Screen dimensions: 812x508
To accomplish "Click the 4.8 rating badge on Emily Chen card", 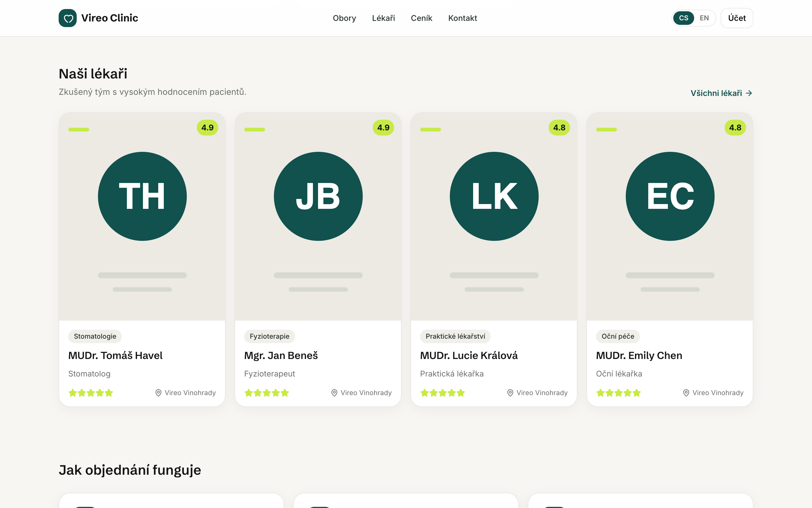I will pyautogui.click(x=735, y=128).
